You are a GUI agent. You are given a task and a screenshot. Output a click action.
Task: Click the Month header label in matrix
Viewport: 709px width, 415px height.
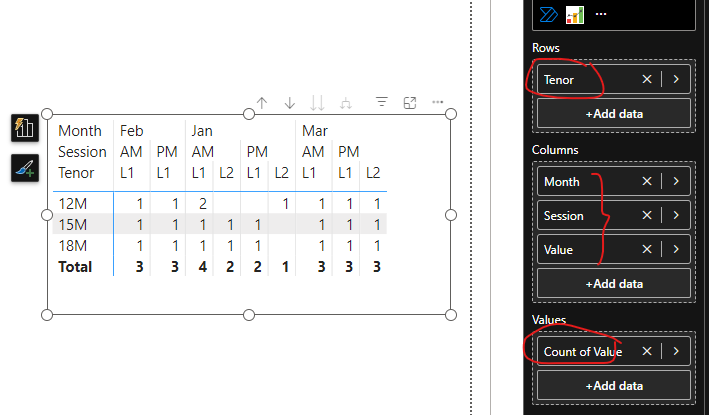(x=80, y=131)
